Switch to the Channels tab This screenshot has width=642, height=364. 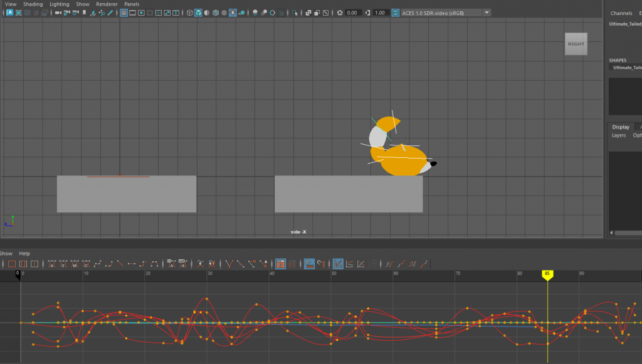(x=621, y=13)
